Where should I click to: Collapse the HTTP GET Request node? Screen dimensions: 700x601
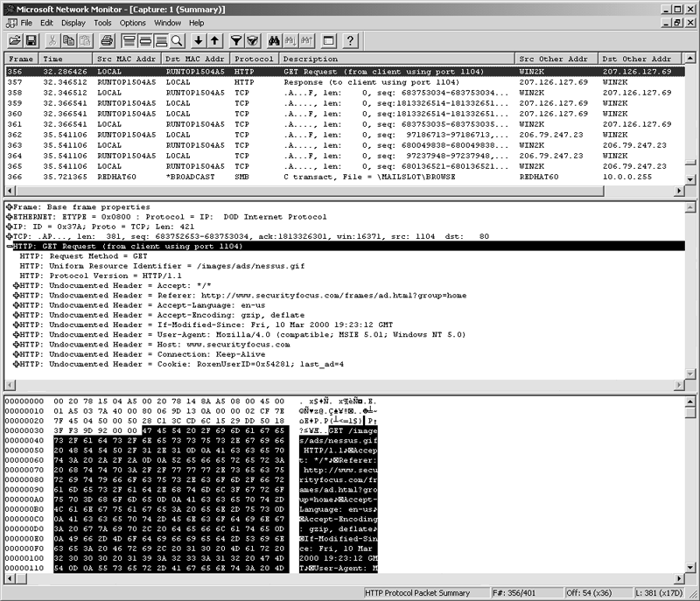pyautogui.click(x=10, y=247)
